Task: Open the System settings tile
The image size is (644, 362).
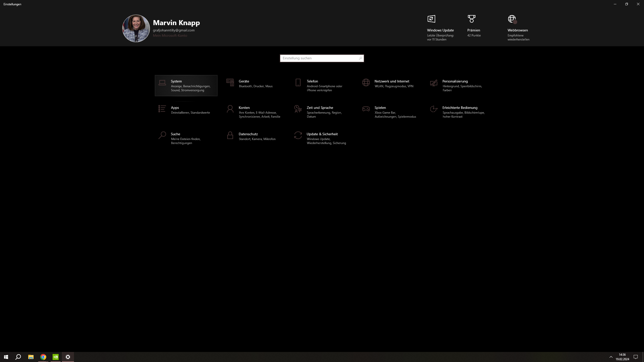Action: point(186,85)
